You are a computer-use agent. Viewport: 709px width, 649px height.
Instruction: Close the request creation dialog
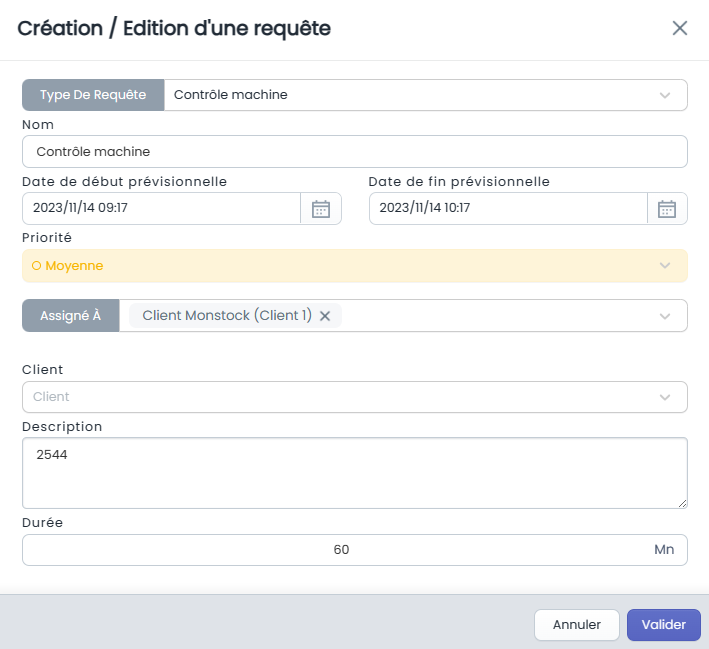point(680,28)
